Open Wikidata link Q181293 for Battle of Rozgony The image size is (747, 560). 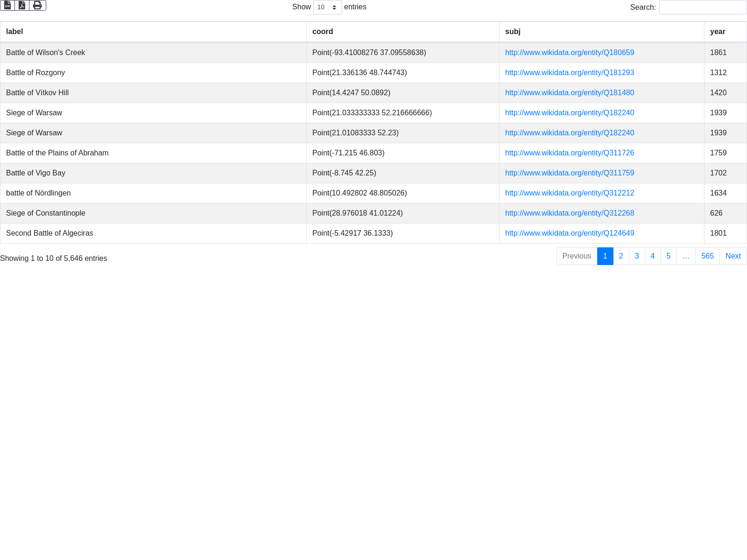tap(569, 73)
